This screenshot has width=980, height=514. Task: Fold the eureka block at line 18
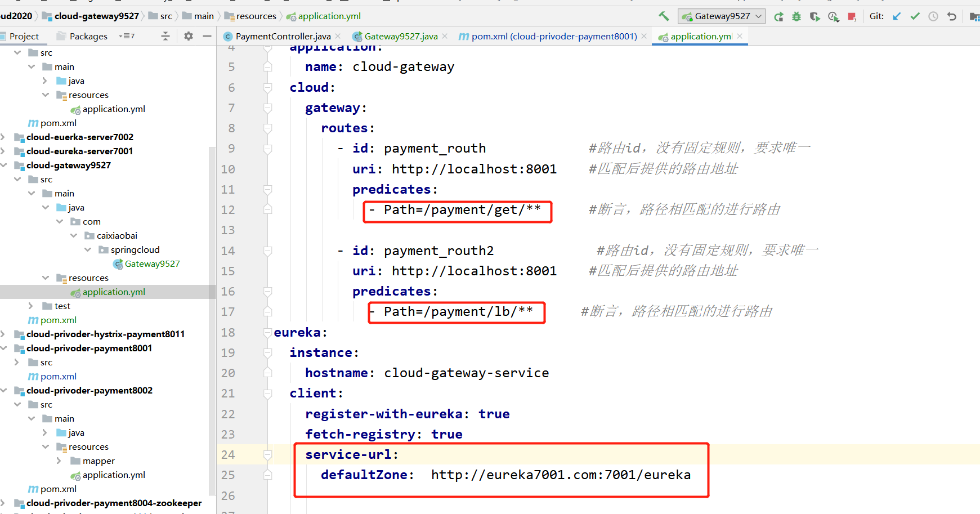point(268,332)
